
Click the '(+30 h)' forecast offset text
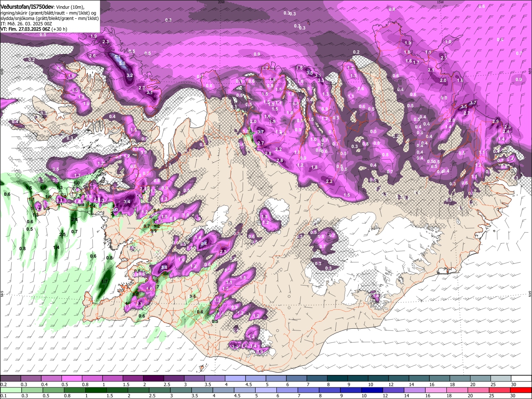click(x=59, y=29)
